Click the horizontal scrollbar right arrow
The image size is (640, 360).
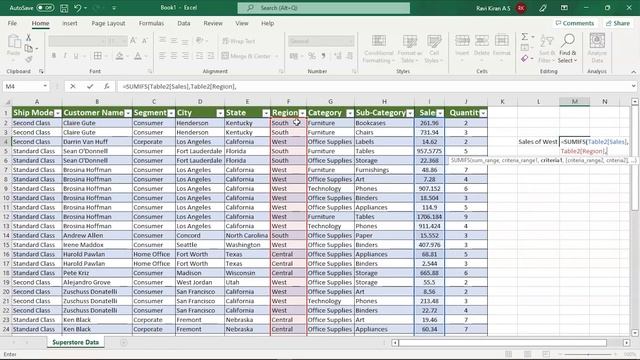626,343
